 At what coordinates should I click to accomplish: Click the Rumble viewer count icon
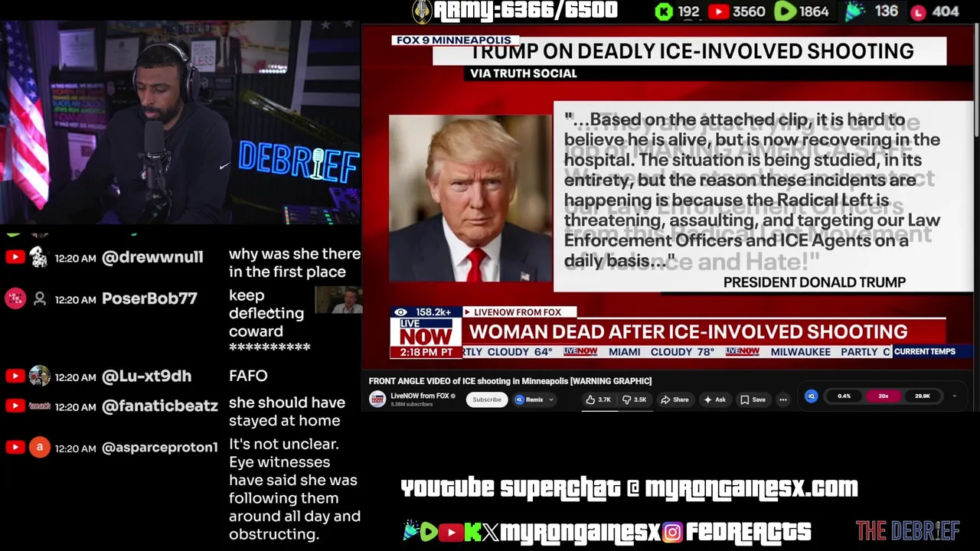(785, 11)
